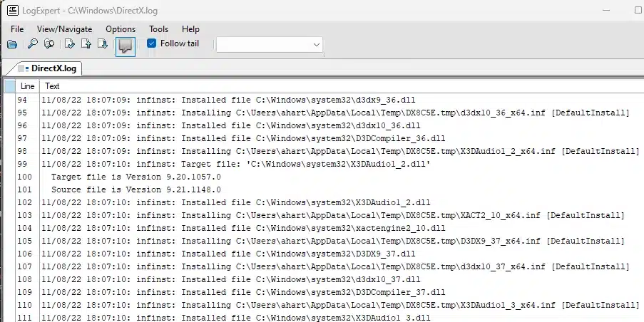Open the Options menu
This screenshot has width=644, height=322.
click(x=121, y=29)
